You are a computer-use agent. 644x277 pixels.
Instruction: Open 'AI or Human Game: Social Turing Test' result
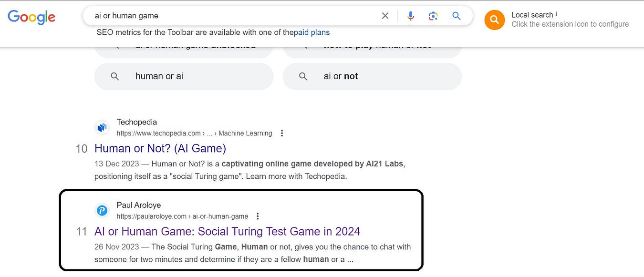[x=227, y=231]
